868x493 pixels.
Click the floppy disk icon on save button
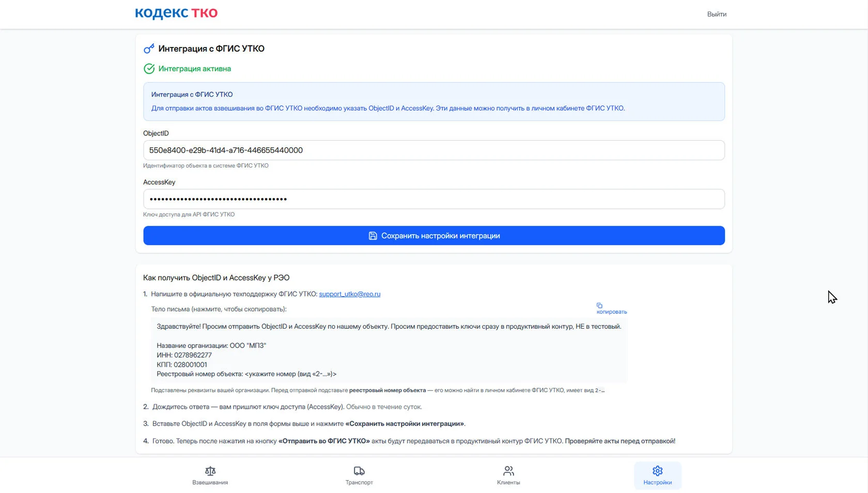373,236
